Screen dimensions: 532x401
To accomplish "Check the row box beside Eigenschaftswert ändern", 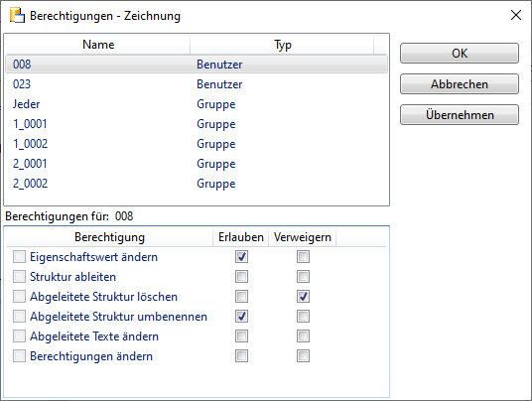I will point(19,256).
